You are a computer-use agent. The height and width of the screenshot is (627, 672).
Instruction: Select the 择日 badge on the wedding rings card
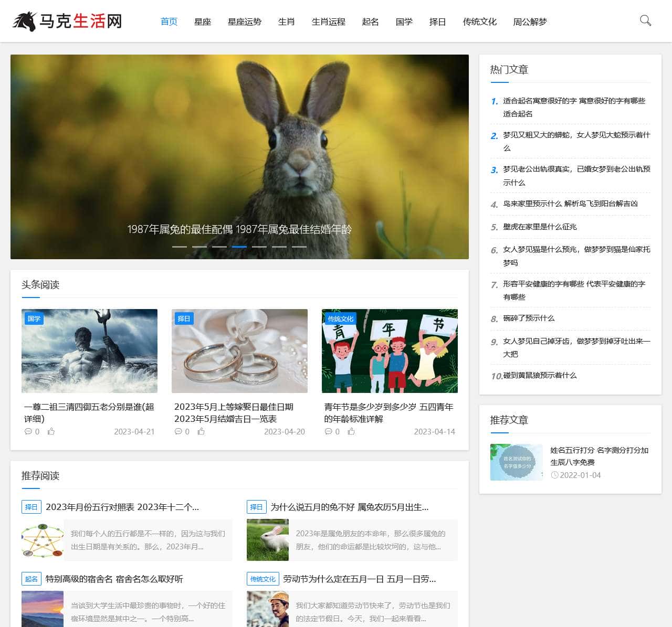(184, 318)
